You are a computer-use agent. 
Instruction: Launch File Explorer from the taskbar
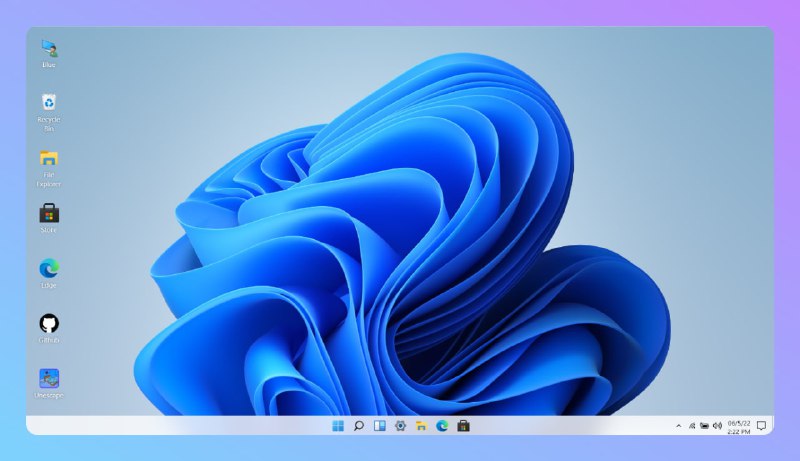(421, 426)
